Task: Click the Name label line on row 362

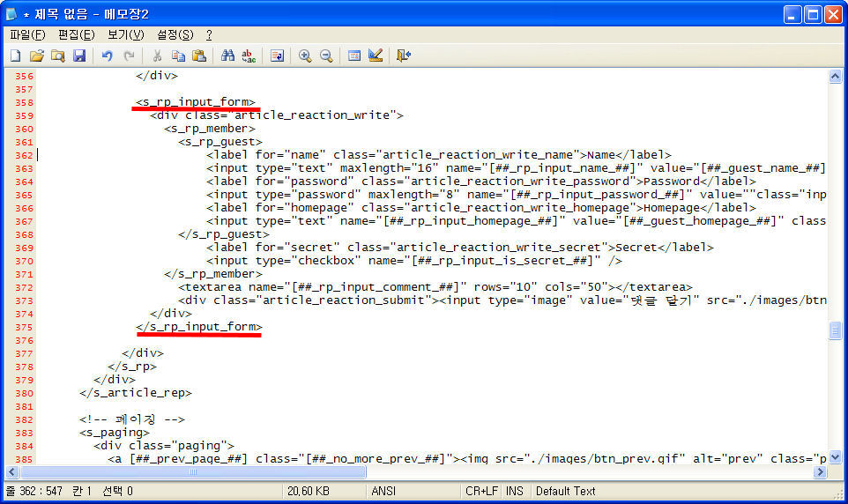Action: pyautogui.click(x=439, y=155)
